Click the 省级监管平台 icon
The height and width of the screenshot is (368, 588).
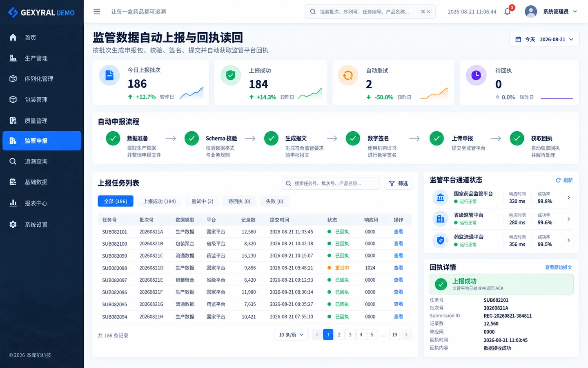click(440, 219)
